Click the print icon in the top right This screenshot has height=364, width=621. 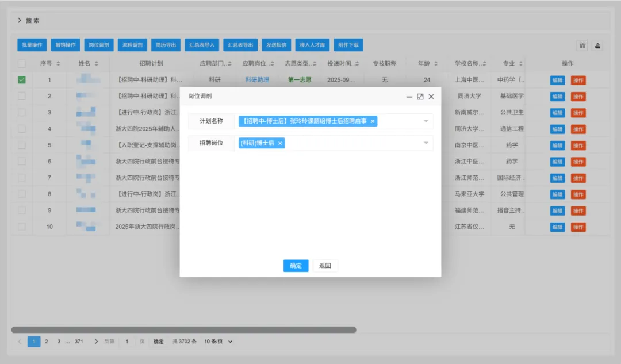[x=598, y=45]
